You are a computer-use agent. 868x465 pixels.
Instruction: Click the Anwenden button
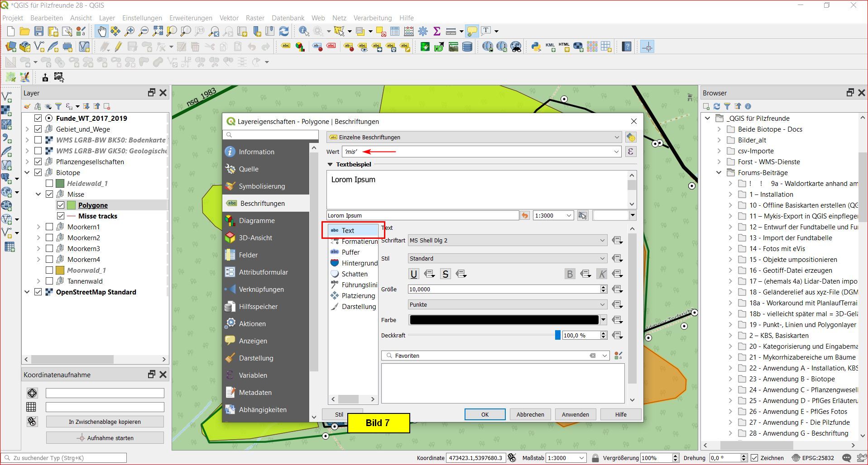(x=575, y=414)
